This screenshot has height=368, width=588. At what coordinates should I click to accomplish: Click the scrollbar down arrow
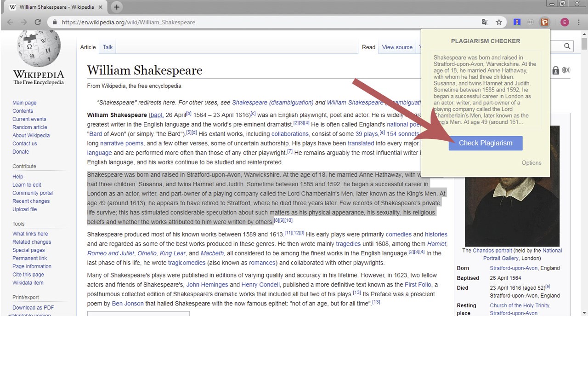[584, 313]
